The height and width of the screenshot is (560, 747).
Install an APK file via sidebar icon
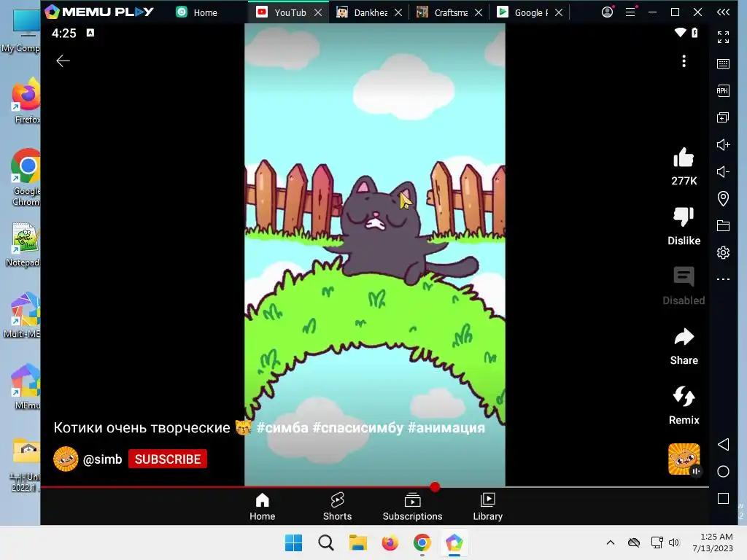click(723, 91)
